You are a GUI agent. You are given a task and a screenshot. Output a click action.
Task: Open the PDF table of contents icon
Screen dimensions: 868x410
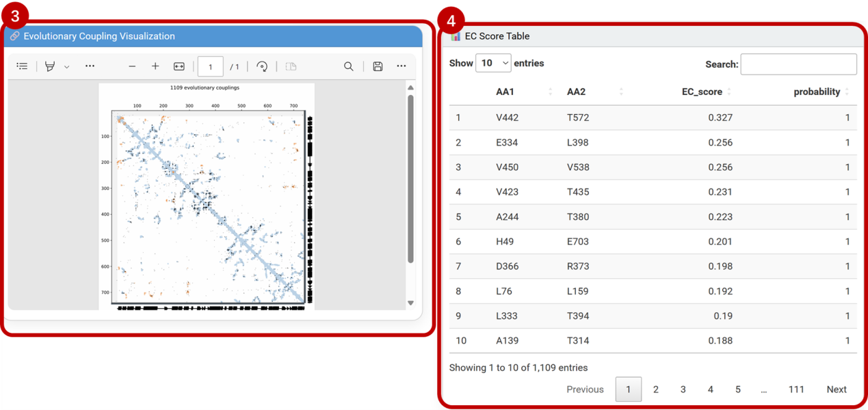(x=22, y=66)
